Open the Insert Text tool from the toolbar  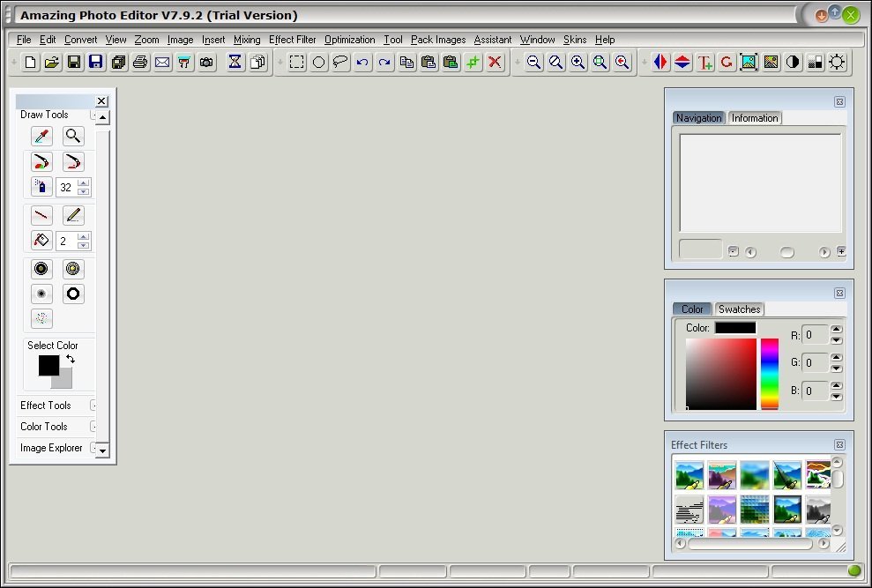coord(703,62)
